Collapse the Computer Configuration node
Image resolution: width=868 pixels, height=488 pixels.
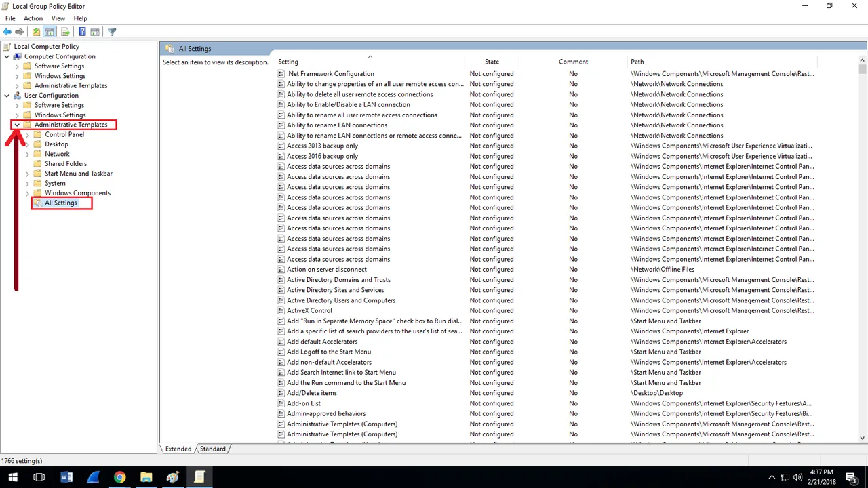tap(7, 57)
